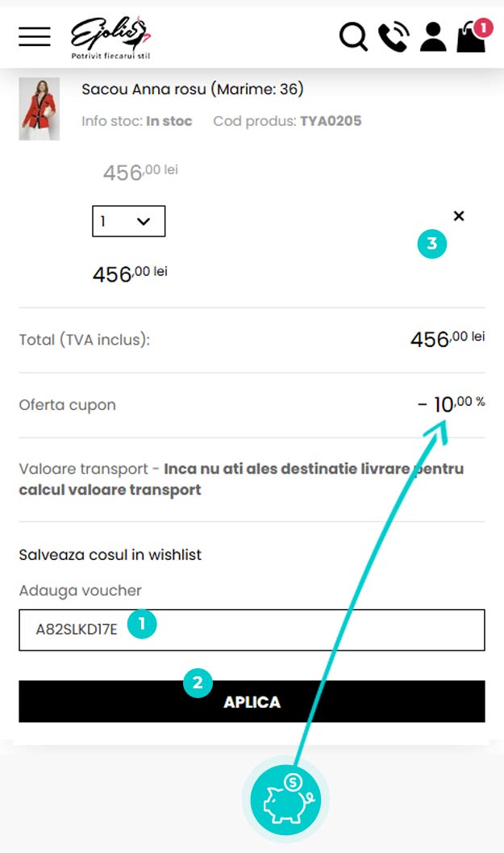
Task: Open the hamburger menu
Action: (35, 36)
